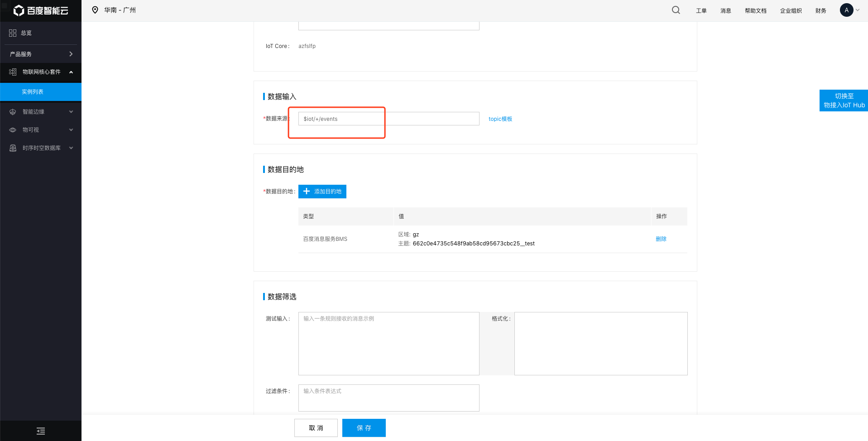Open 帮助文档
This screenshot has height=441, width=868.
coord(755,11)
